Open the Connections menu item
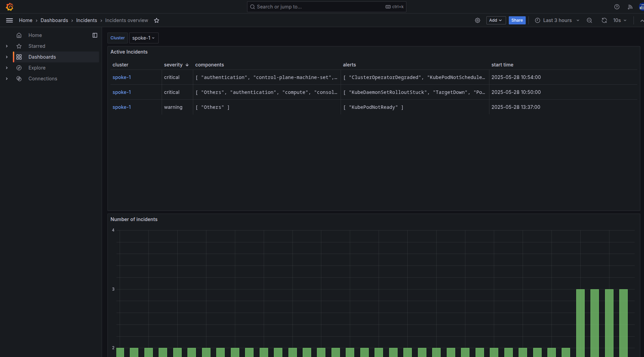644x357 pixels. [43, 79]
